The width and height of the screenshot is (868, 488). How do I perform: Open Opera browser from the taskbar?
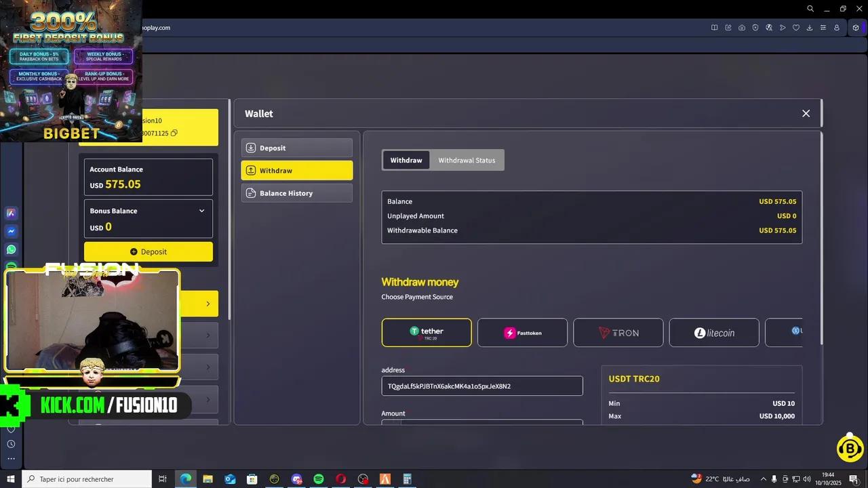341,479
